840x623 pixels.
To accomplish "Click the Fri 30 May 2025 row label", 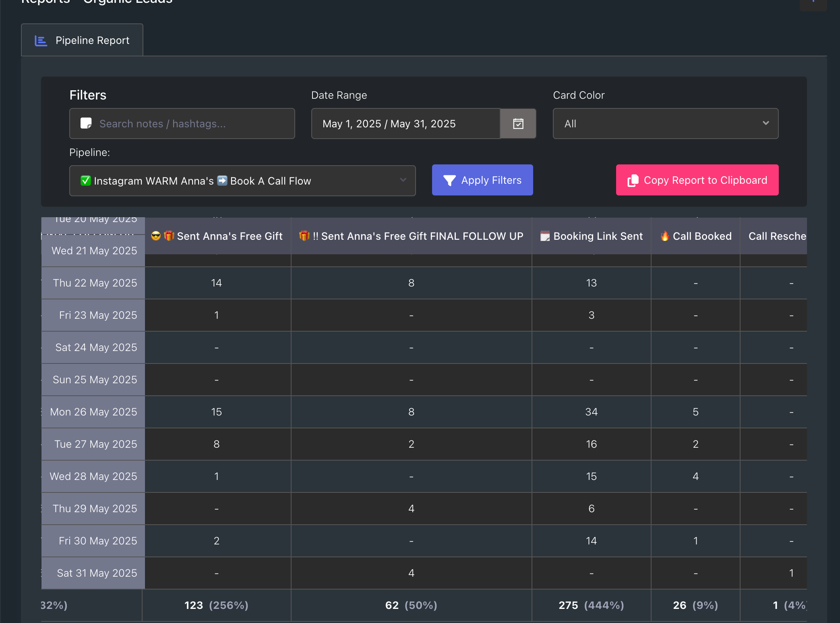I will [98, 541].
